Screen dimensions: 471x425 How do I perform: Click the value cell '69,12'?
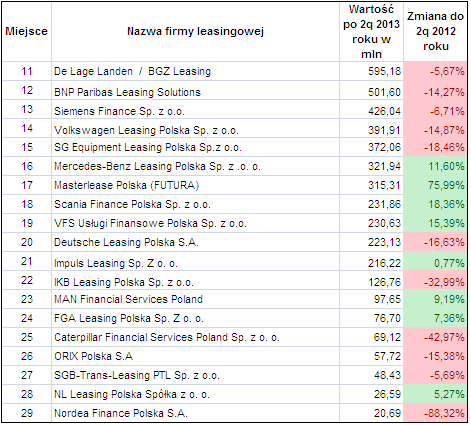tap(371, 337)
